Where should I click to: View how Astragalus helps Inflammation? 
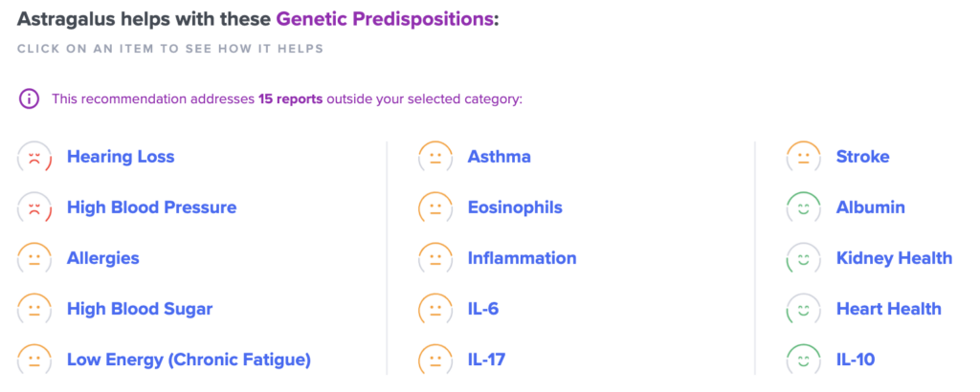(522, 258)
